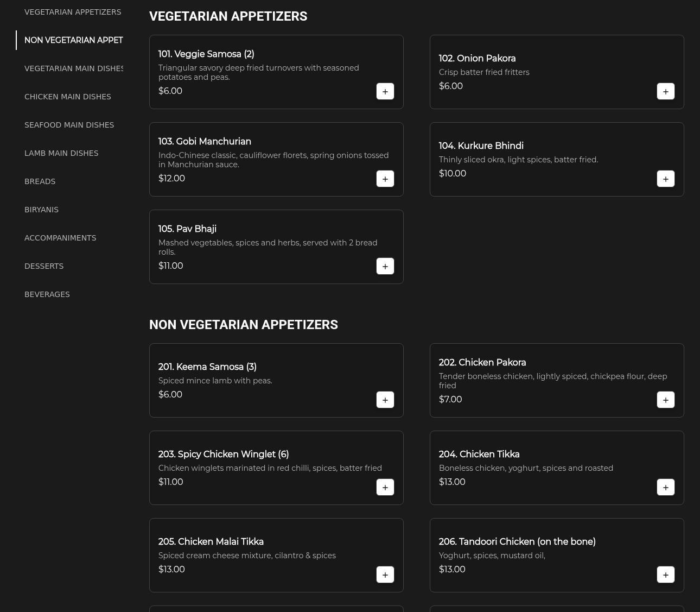Image resolution: width=700 pixels, height=612 pixels.
Task: Add Tandoori Chicken (on the bone) to order
Action: coord(666,575)
